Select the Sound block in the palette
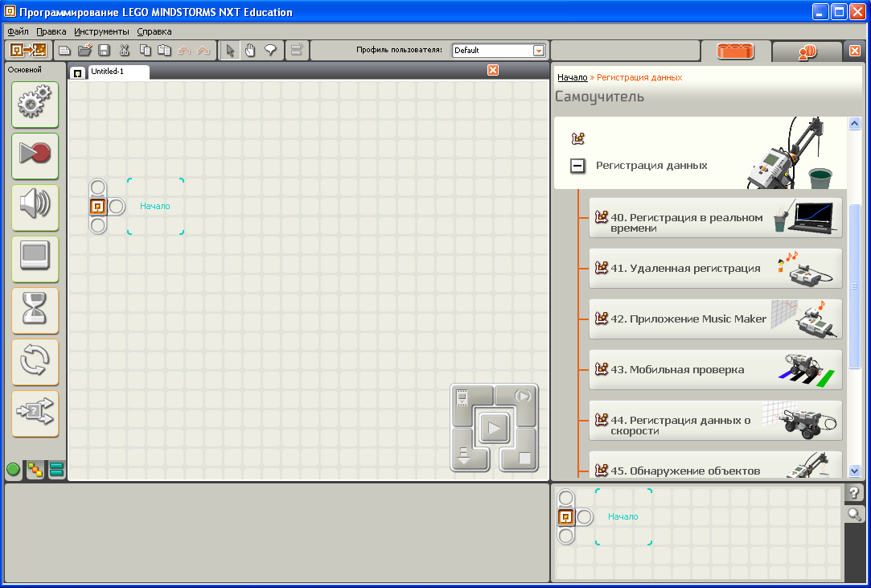Image resolution: width=871 pixels, height=588 pixels. click(35, 208)
